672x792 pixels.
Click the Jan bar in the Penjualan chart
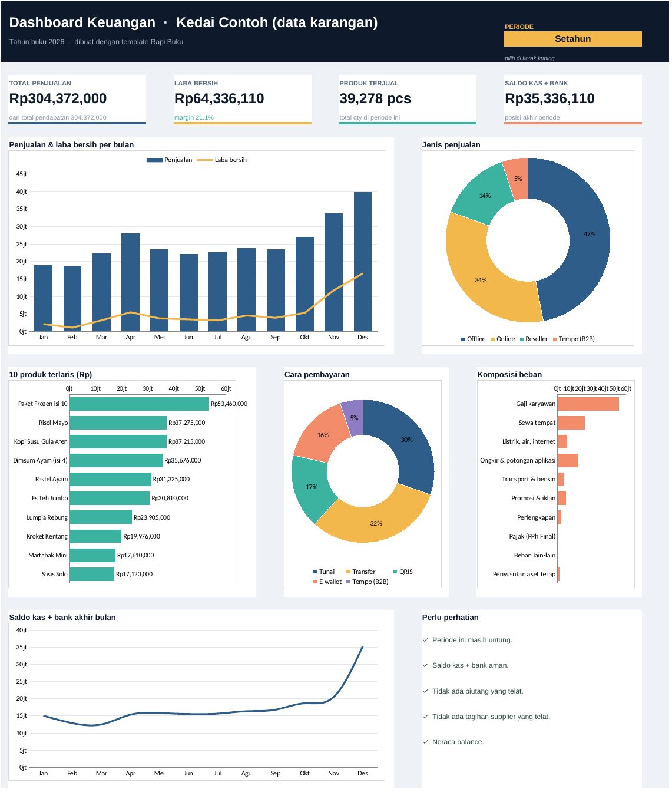click(x=44, y=299)
